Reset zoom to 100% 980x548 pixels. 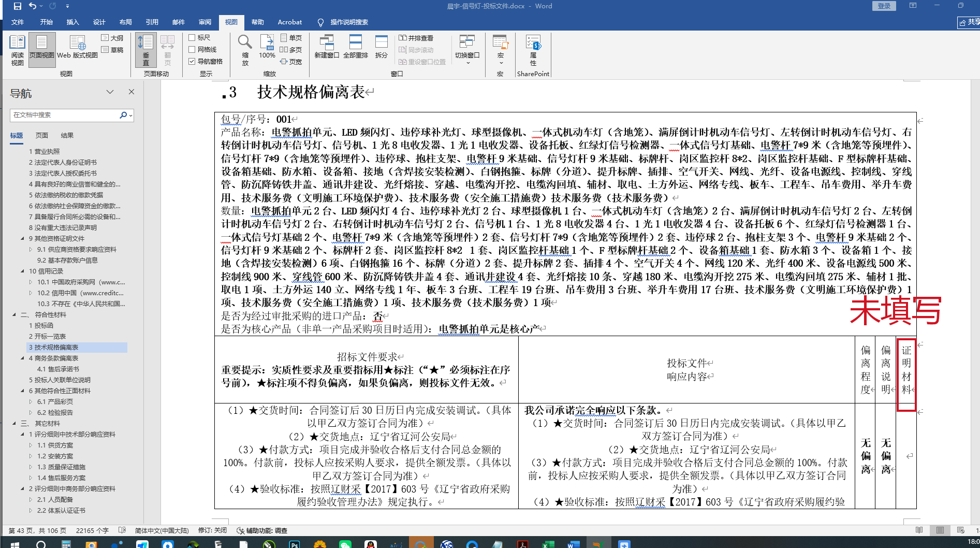pyautogui.click(x=267, y=47)
